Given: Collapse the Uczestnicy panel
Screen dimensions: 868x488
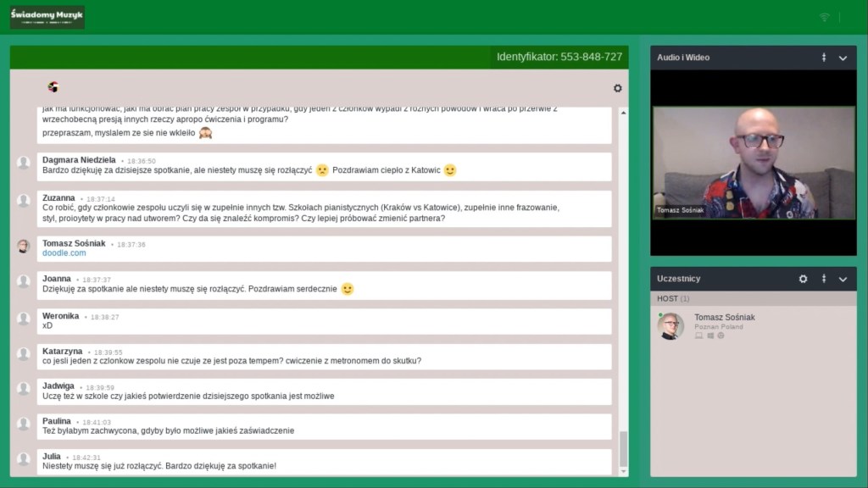Looking at the screenshot, I should pos(843,279).
